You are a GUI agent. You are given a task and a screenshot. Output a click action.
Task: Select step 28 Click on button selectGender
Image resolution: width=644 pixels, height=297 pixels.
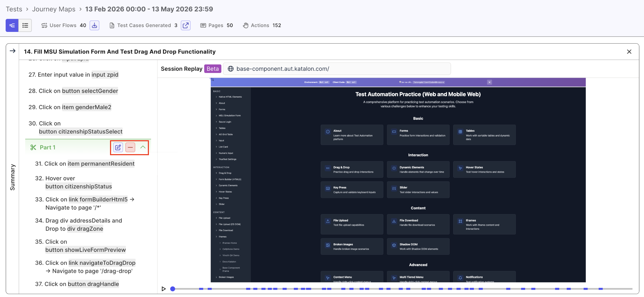(73, 91)
